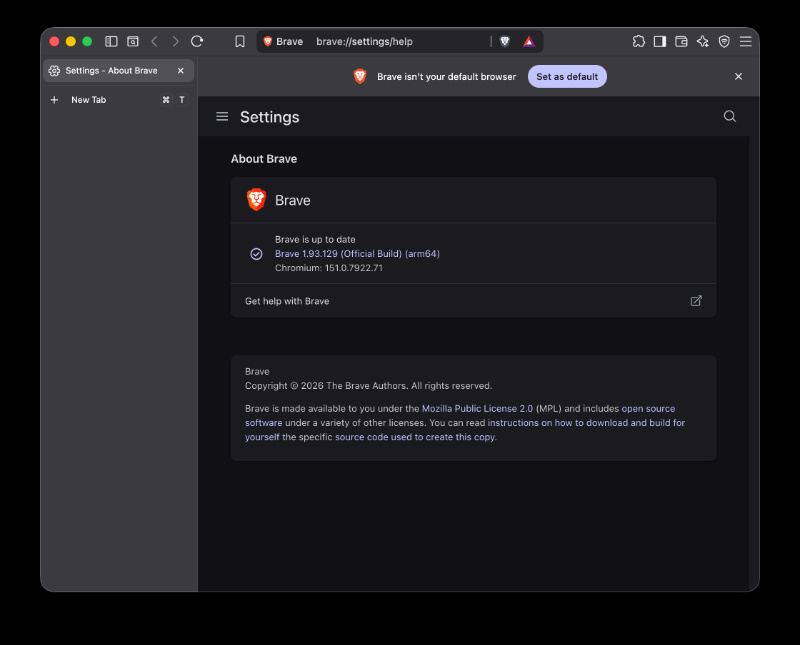
Task: Open Brave Shields lion icon in address bar
Action: tap(505, 41)
